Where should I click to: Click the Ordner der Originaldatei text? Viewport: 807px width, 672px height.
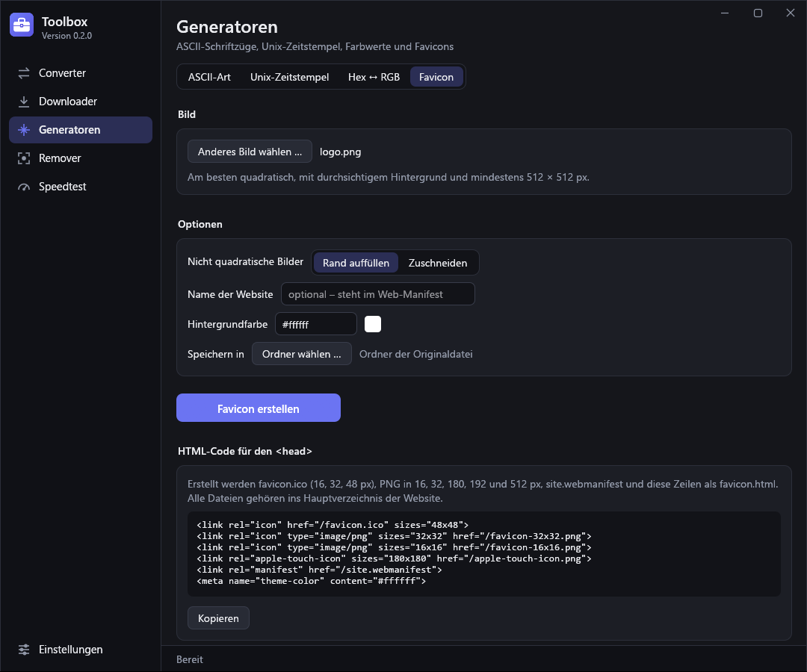[416, 354]
